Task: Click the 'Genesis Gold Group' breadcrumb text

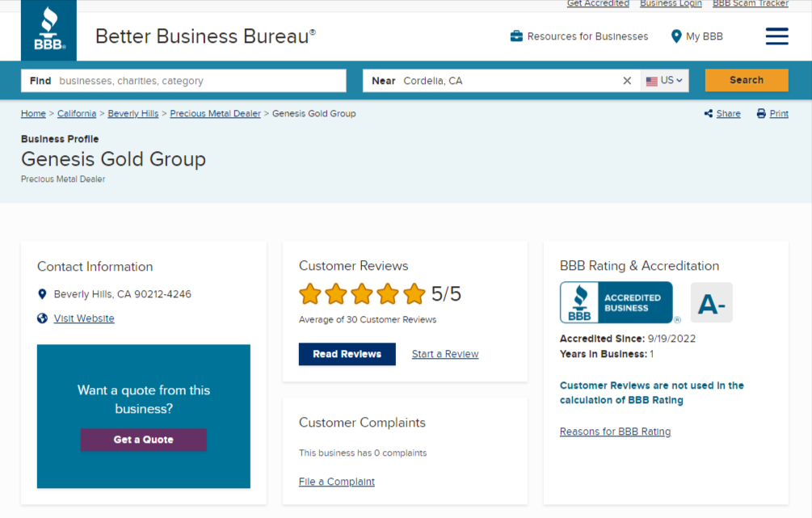Action: (x=313, y=113)
